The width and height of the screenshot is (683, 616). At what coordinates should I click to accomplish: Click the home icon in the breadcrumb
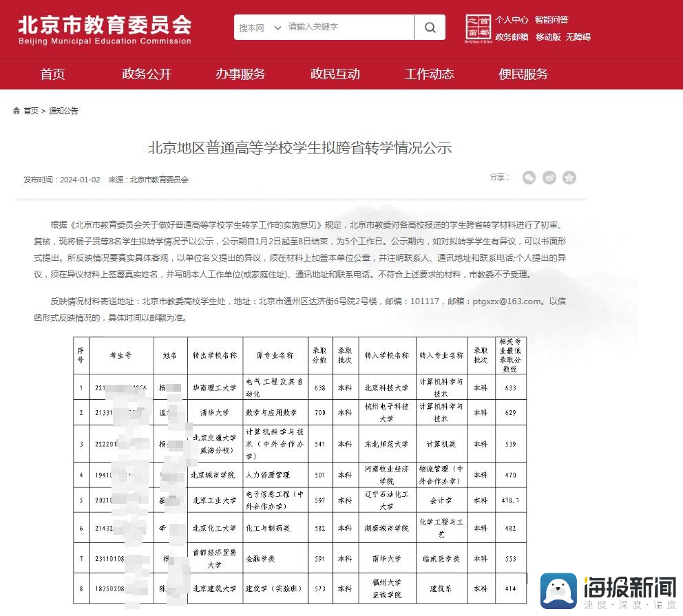17,109
